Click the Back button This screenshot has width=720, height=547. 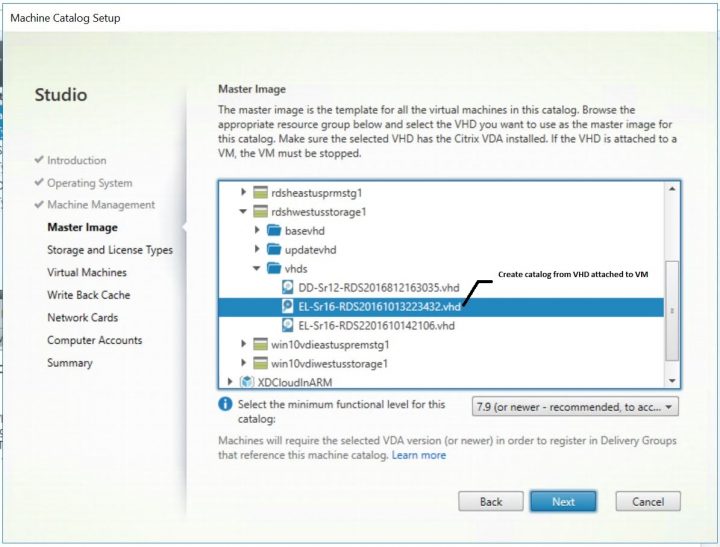(x=491, y=501)
